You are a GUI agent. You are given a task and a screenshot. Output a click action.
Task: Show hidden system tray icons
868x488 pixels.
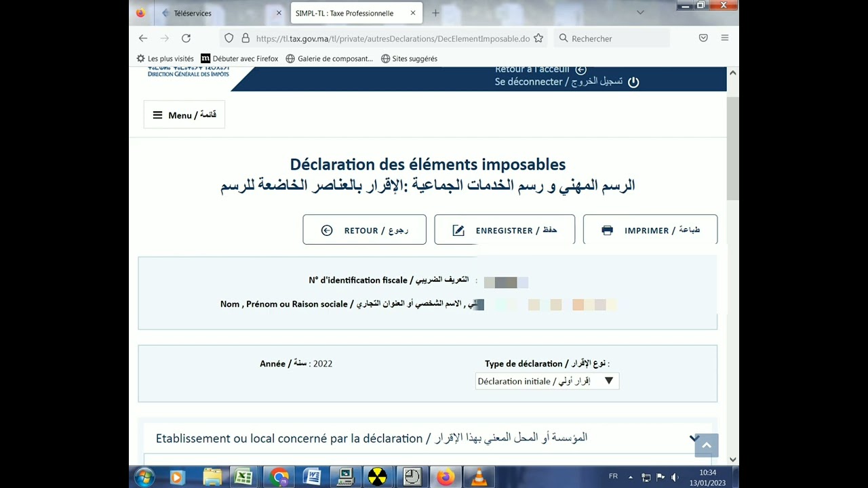631,477
